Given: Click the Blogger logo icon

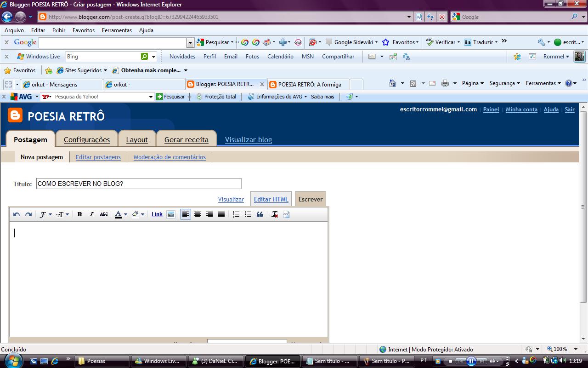Looking at the screenshot, I should [x=15, y=115].
